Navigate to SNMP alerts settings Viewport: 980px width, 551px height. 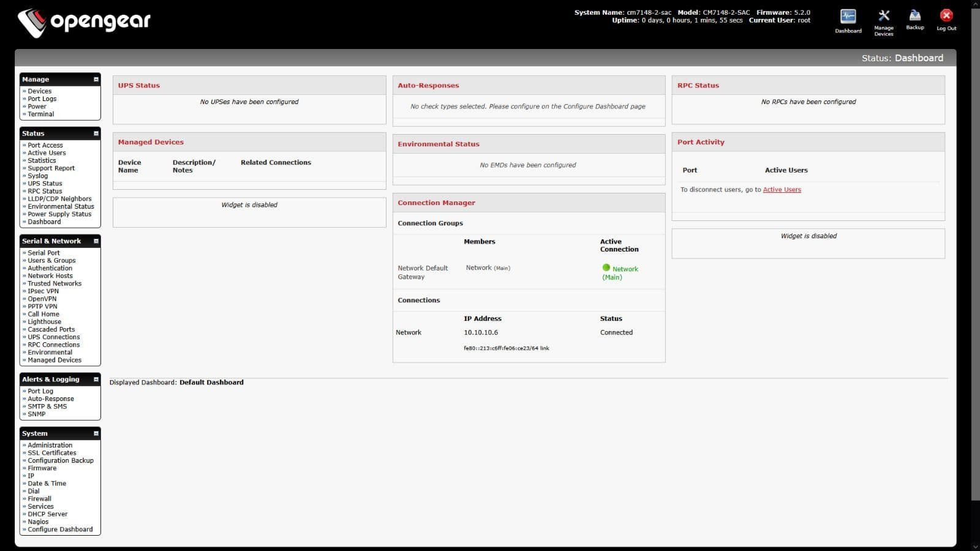36,414
